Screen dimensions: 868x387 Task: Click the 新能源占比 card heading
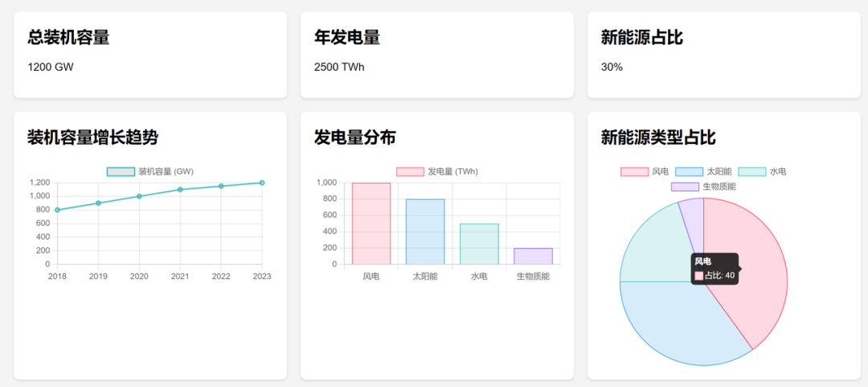642,38
